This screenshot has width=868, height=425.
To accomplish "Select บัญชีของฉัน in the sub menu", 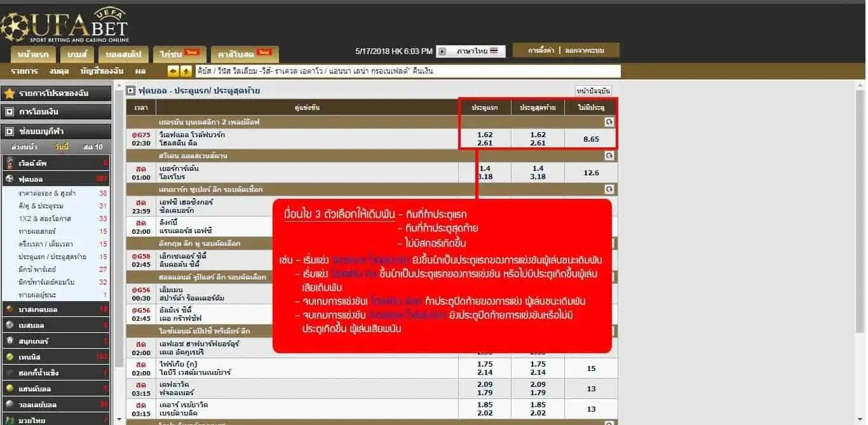I will 102,71.
